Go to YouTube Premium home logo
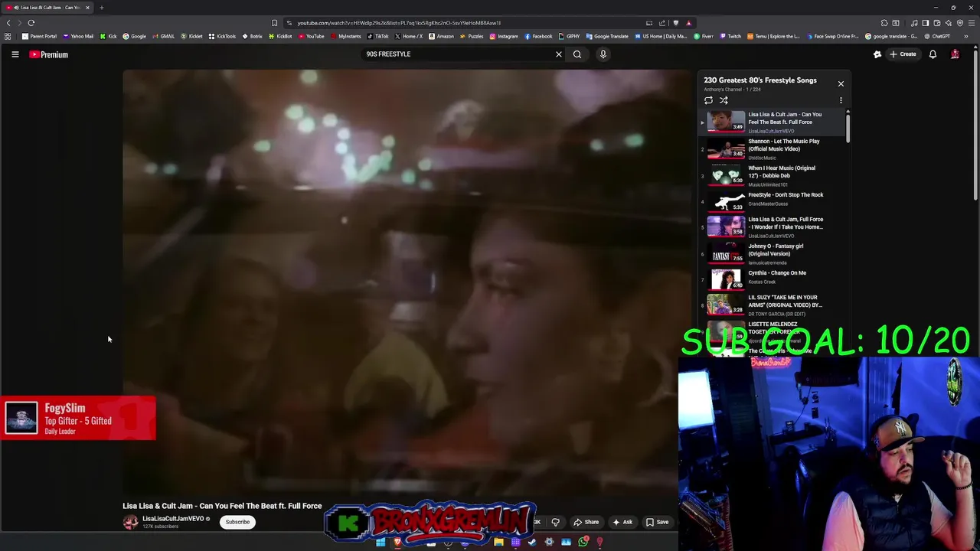The image size is (980, 551). click(x=49, y=54)
